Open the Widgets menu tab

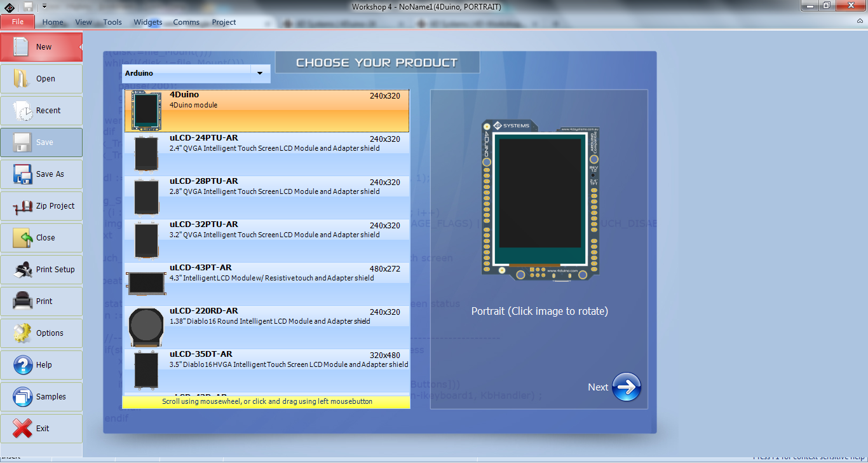click(147, 22)
